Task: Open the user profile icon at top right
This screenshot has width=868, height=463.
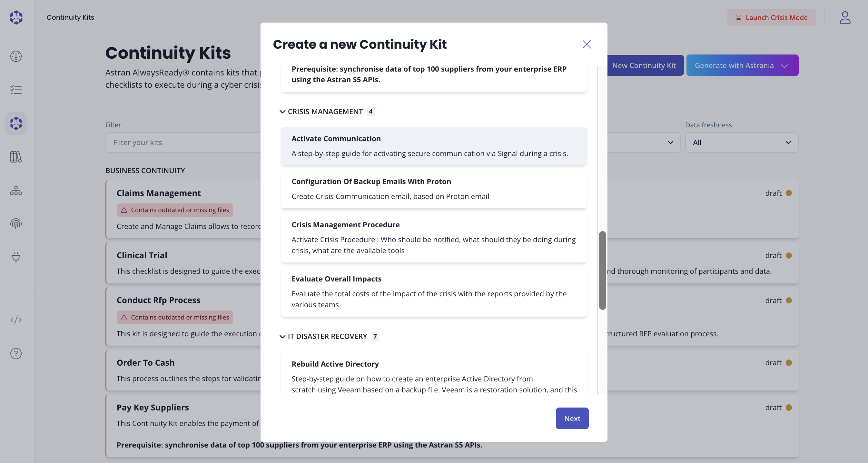Action: (x=845, y=17)
